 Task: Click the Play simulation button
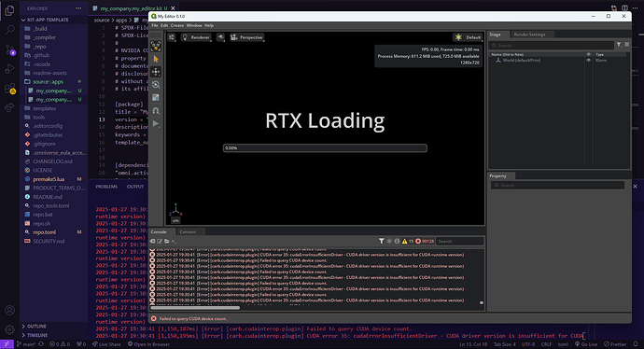coord(156,123)
